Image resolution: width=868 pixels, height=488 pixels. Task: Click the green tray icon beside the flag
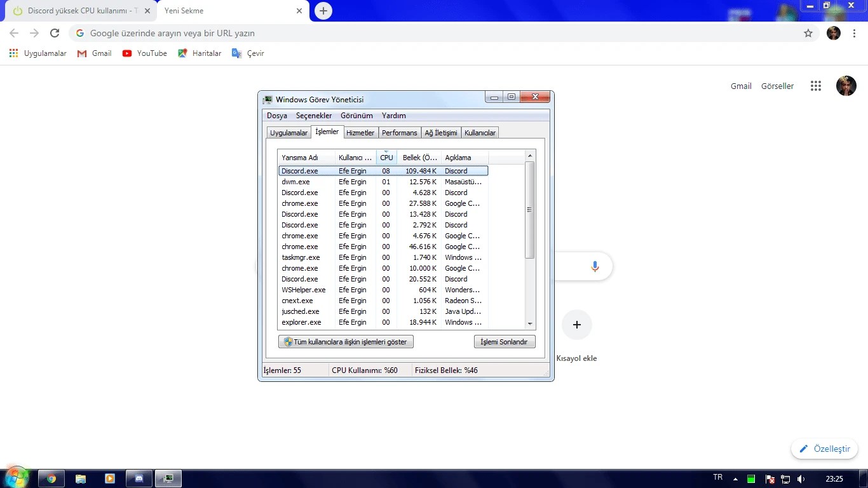point(751,478)
